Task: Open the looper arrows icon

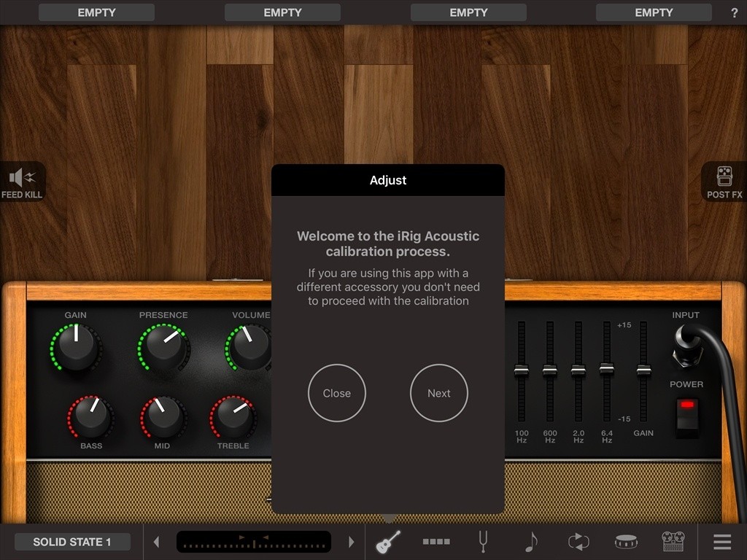Action: pyautogui.click(x=578, y=542)
